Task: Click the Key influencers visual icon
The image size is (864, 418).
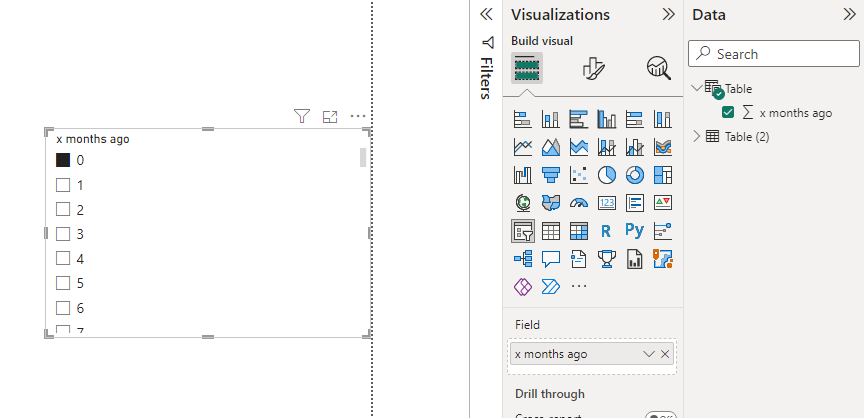Action: (x=663, y=231)
